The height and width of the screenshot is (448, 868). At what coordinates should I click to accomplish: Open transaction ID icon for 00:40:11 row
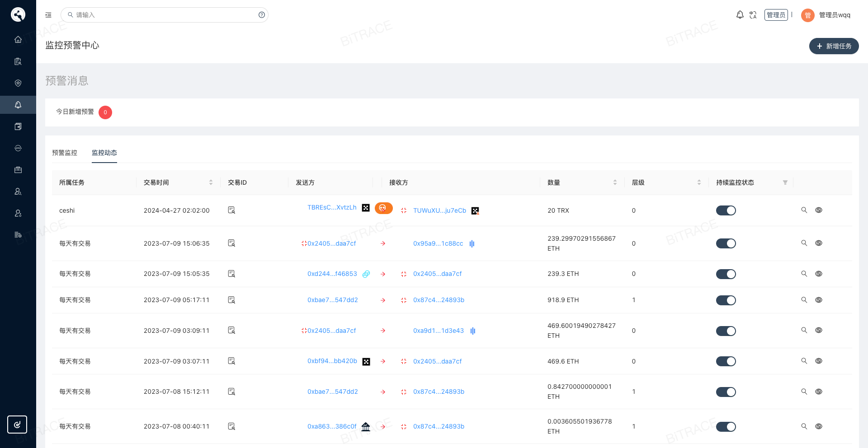coord(231,426)
